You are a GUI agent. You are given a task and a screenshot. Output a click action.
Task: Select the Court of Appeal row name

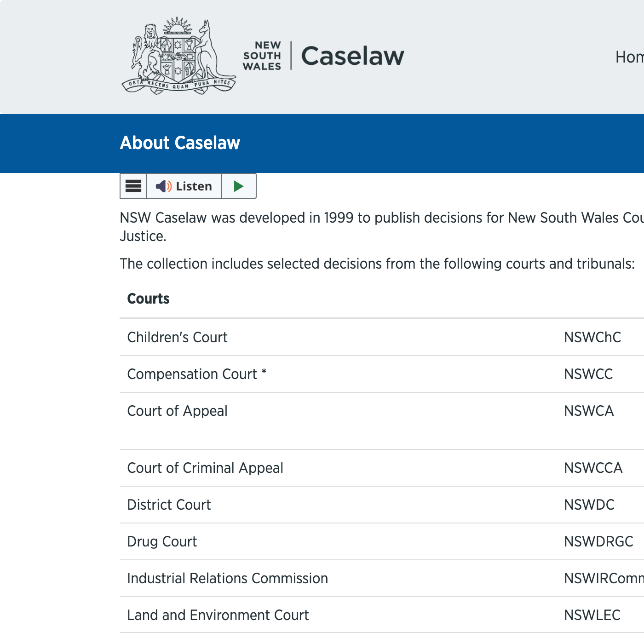pyautogui.click(x=177, y=411)
